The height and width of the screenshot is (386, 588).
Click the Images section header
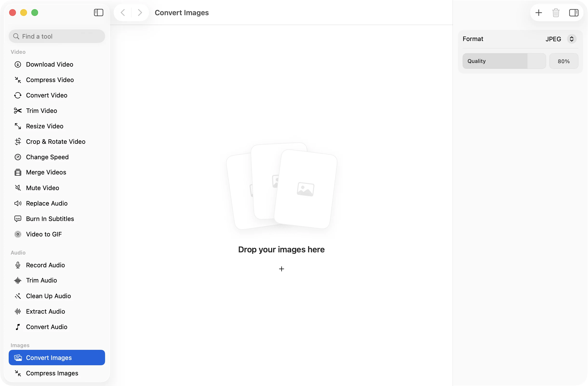[20, 345]
